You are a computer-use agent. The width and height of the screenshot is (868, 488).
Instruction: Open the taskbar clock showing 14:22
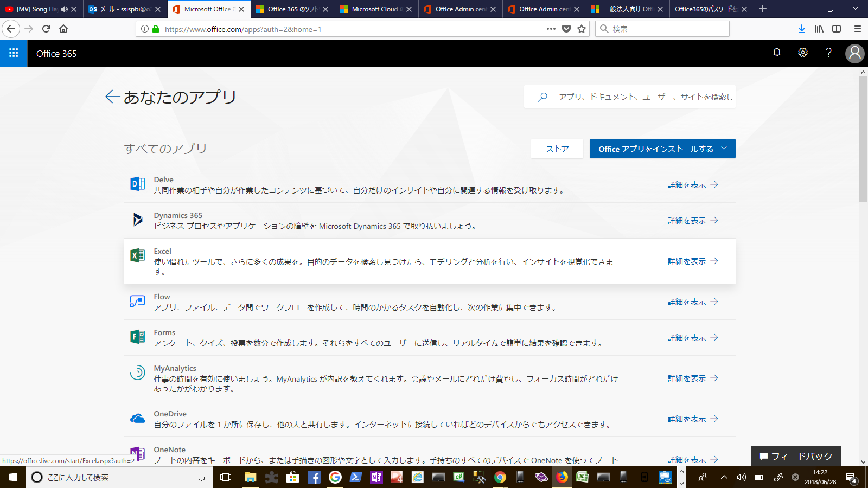(x=820, y=477)
